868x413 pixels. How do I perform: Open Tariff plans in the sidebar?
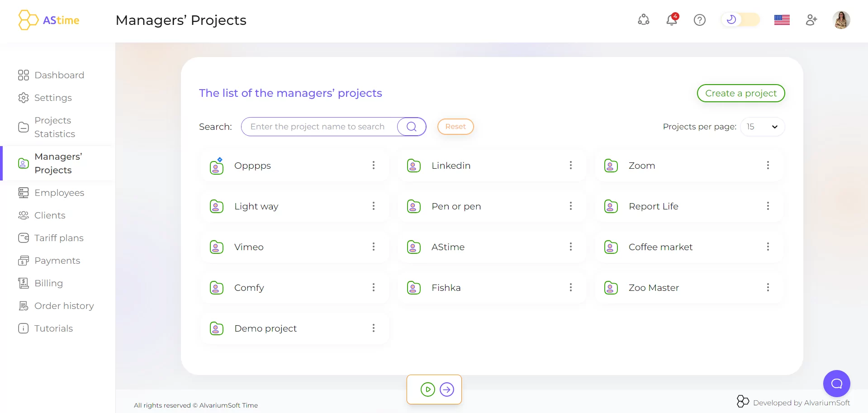coord(59,238)
